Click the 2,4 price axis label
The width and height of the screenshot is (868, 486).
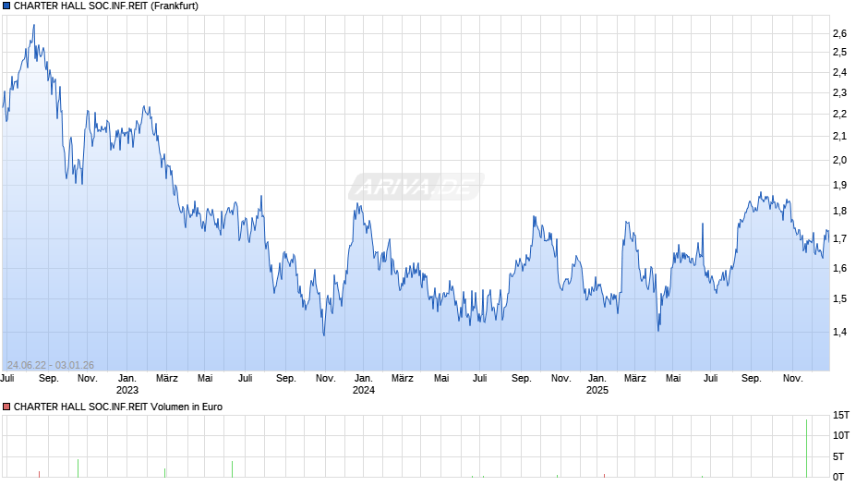839,72
